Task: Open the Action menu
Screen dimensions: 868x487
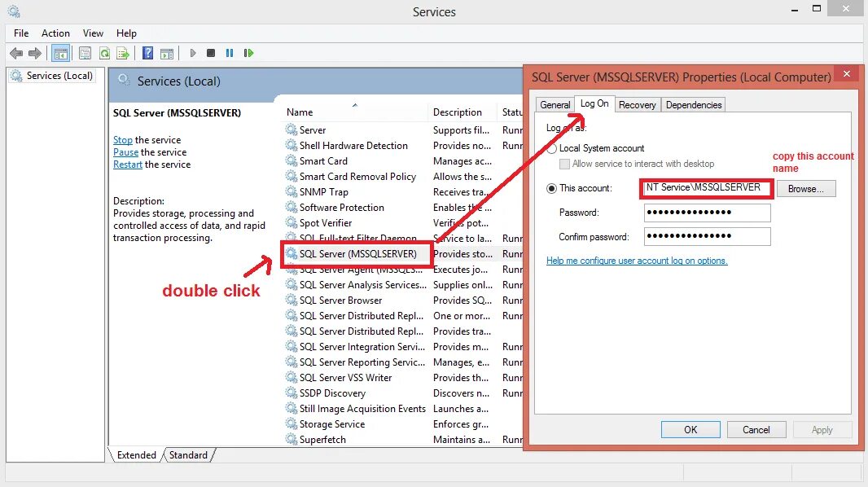Action: (x=55, y=33)
